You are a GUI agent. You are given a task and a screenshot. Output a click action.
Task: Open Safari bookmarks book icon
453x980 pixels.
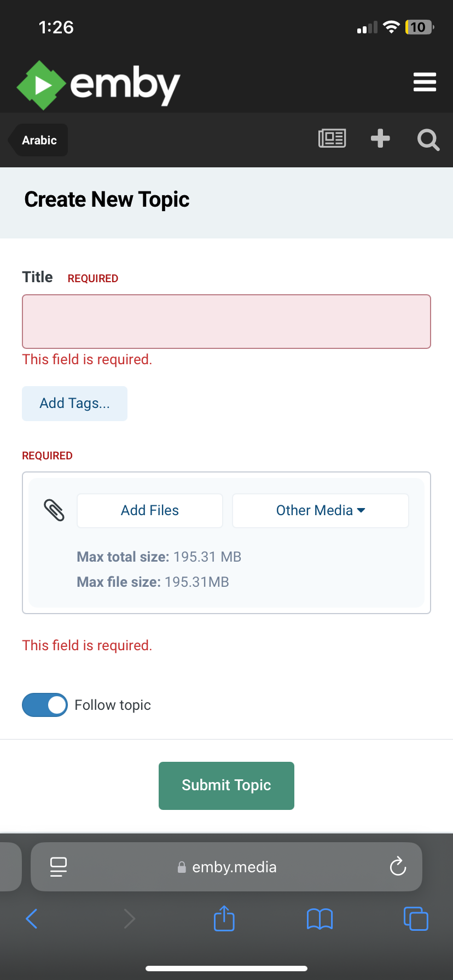(320, 919)
